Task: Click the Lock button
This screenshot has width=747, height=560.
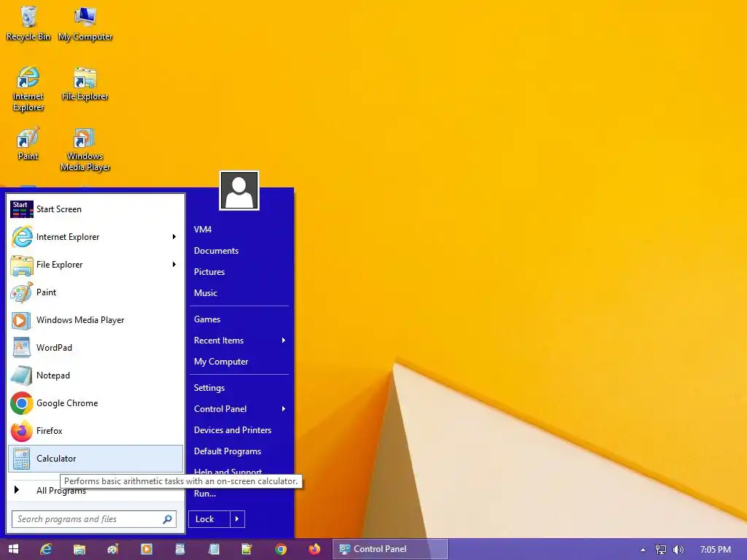Action: point(209,519)
